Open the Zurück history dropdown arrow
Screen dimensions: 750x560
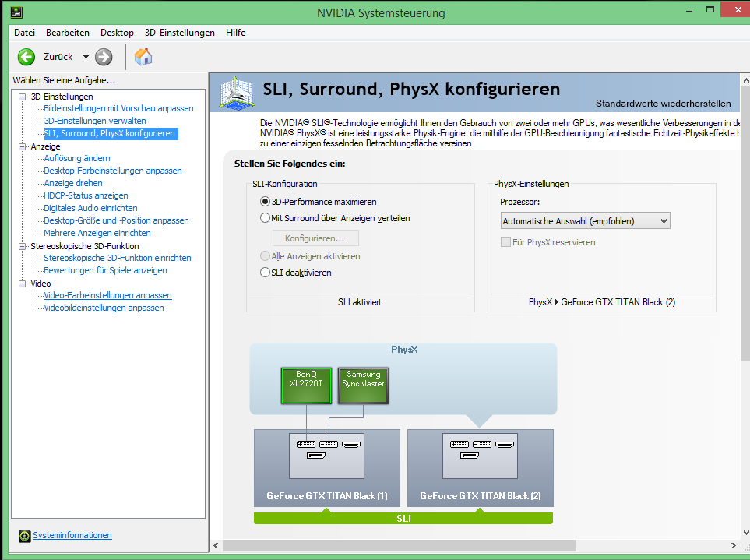point(86,57)
